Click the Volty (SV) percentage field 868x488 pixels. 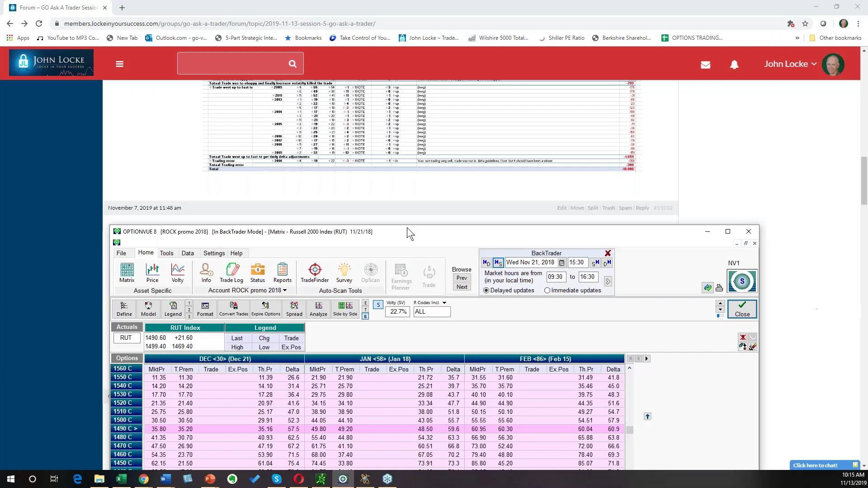click(398, 312)
